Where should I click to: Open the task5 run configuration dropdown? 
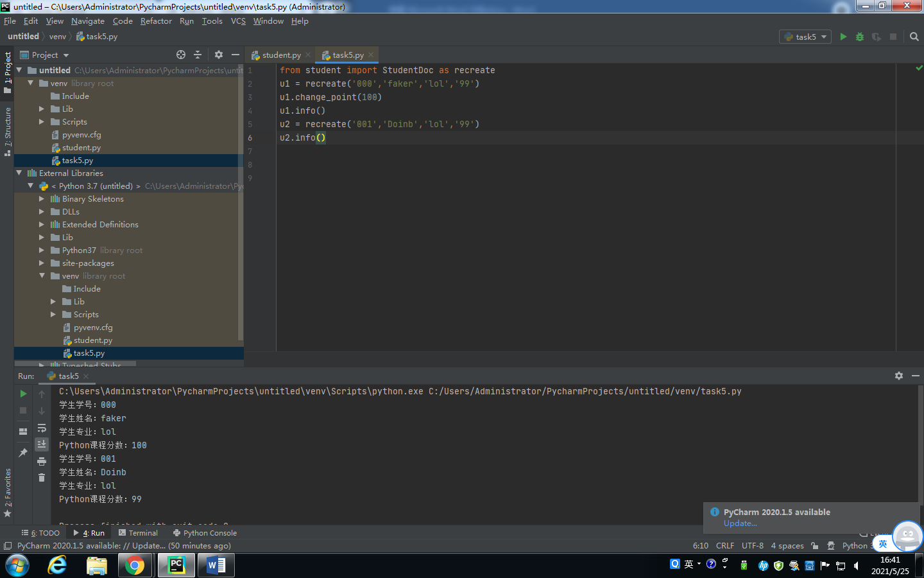click(x=805, y=37)
